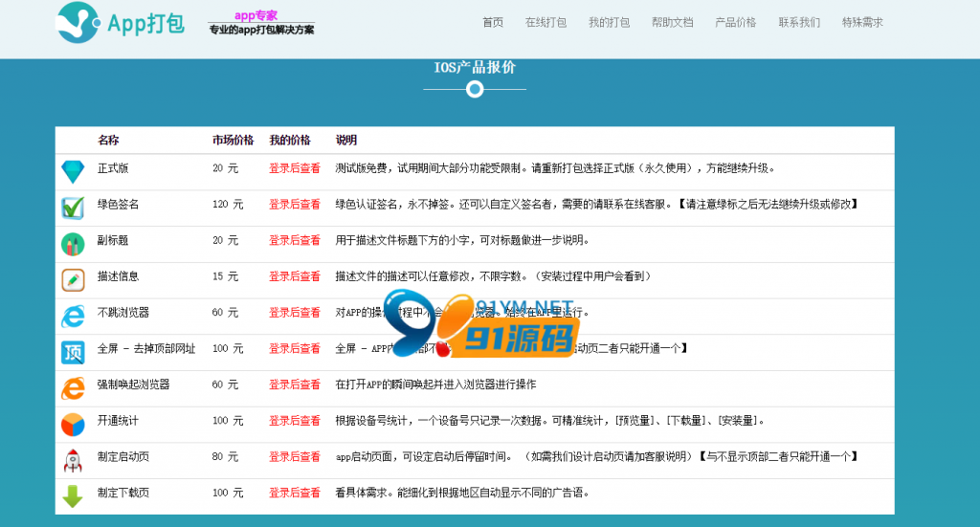This screenshot has height=527, width=980.
Task: Click the green checkmark icon for 绿色签名
Action: [x=73, y=208]
